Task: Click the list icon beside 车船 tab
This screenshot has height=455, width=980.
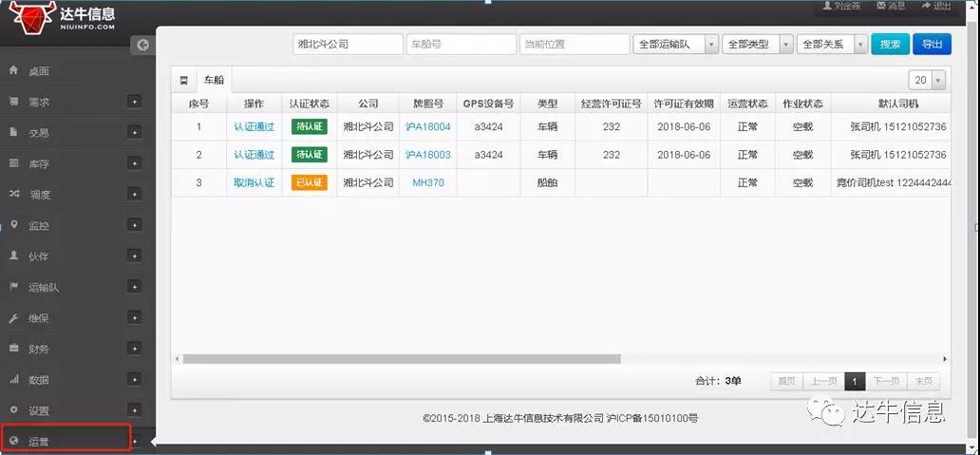Action: point(183,81)
